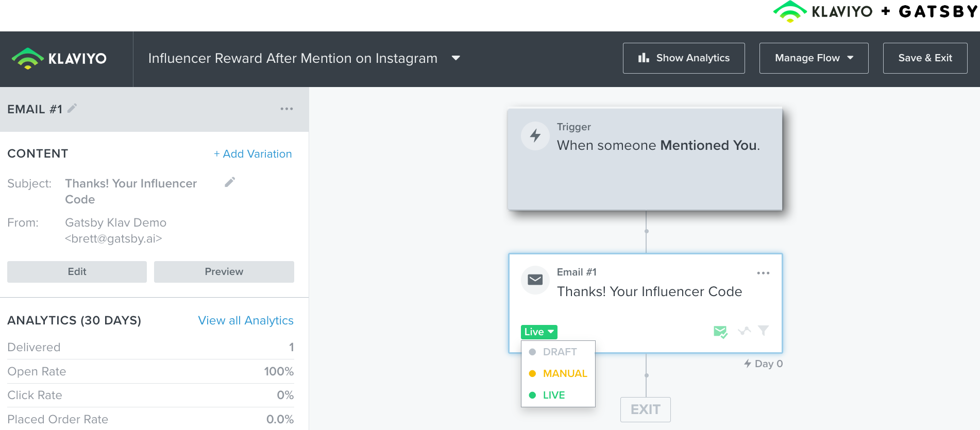Click the Klaviyo logo in header
Screen dimensions: 980x430
point(59,59)
